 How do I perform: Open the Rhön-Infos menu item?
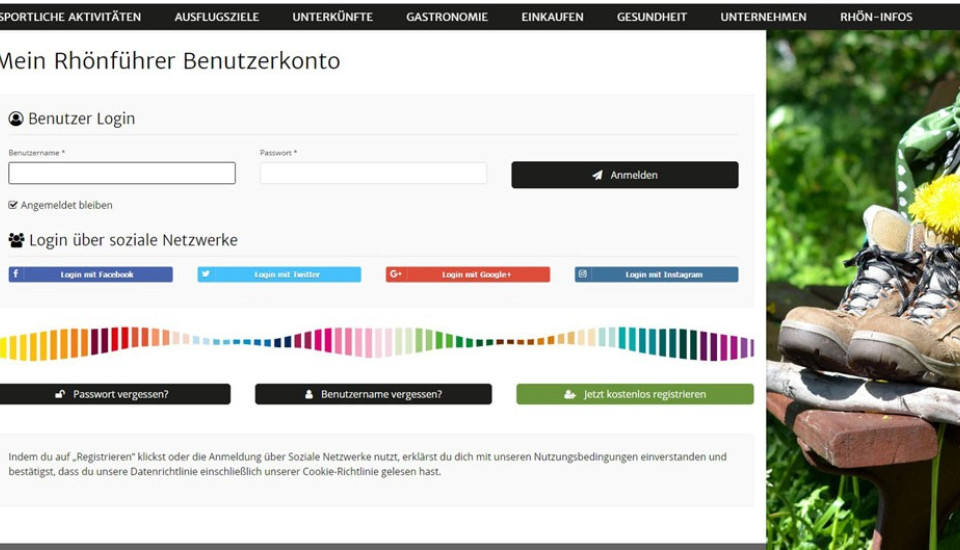tap(876, 17)
